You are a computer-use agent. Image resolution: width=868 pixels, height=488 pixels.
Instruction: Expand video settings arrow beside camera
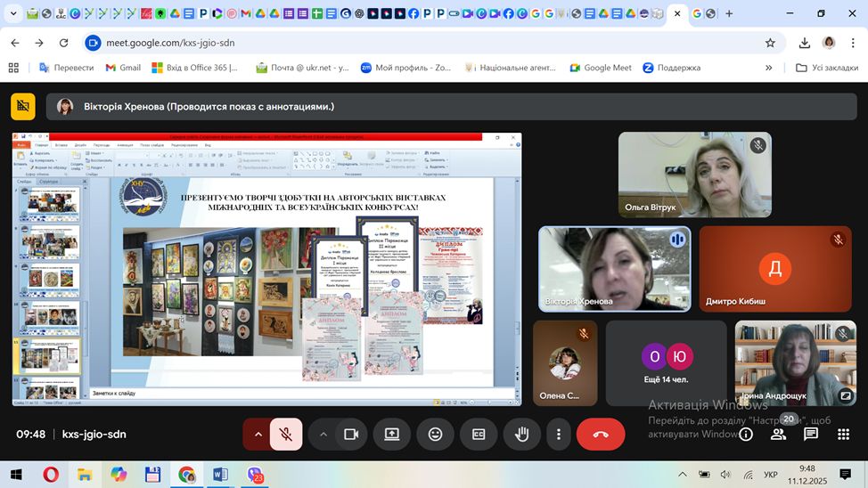coord(323,435)
